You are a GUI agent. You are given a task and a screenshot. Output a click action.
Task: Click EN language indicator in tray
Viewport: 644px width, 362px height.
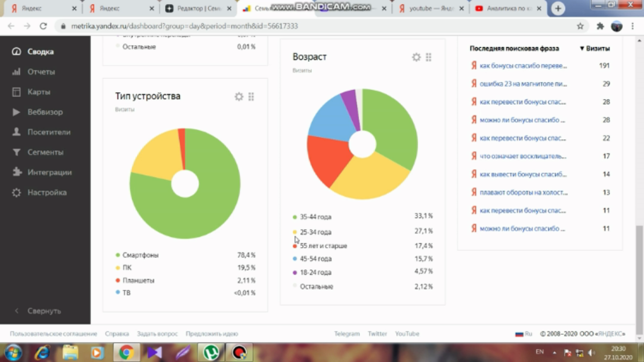pyautogui.click(x=540, y=352)
